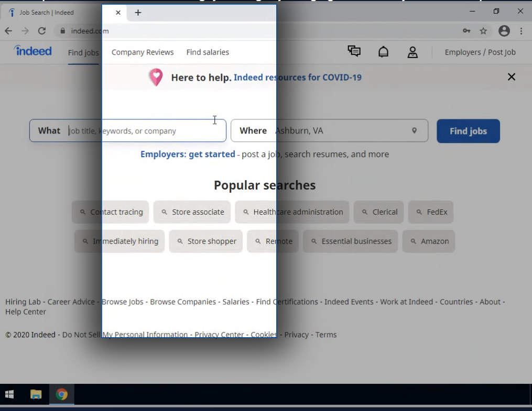The height and width of the screenshot is (411, 532).
Task: Open Work at Indeed footer link
Action: click(x=406, y=302)
